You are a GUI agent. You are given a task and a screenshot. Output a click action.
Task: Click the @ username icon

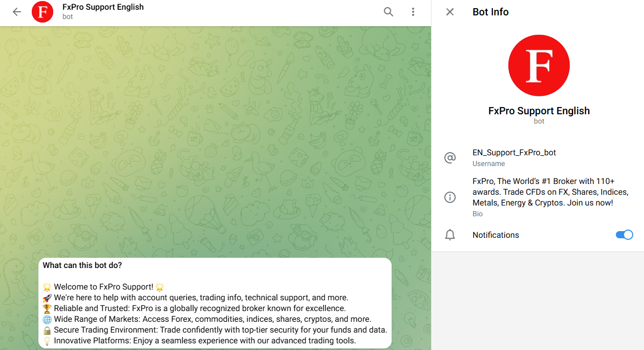tap(450, 157)
